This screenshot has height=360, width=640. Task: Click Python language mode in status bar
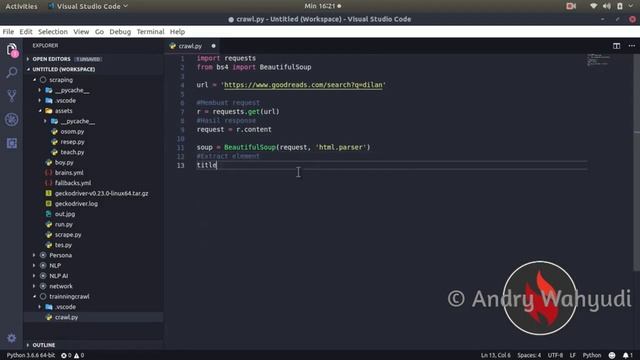tap(592, 356)
